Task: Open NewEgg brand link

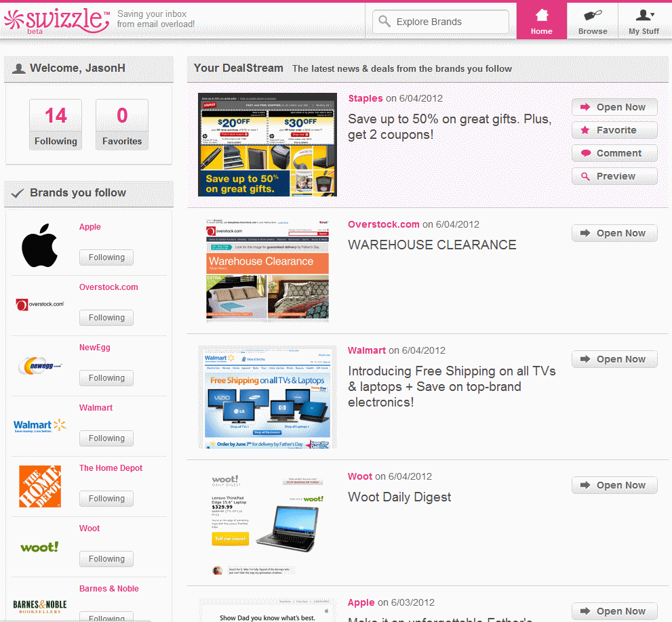Action: [95, 348]
